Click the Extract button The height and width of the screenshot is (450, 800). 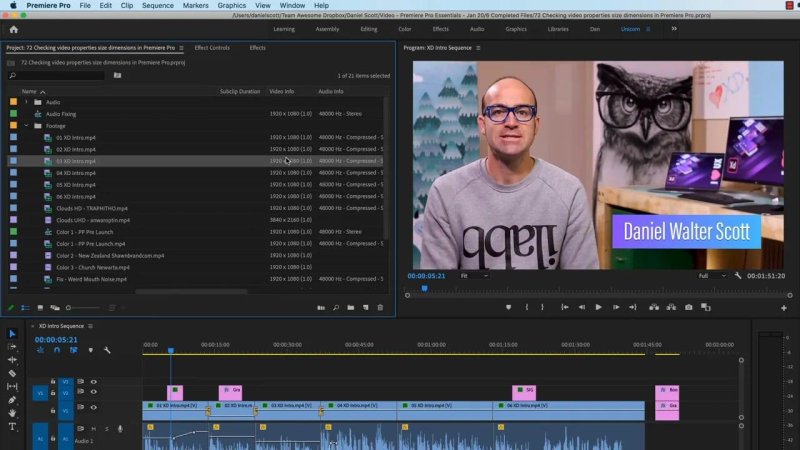671,307
